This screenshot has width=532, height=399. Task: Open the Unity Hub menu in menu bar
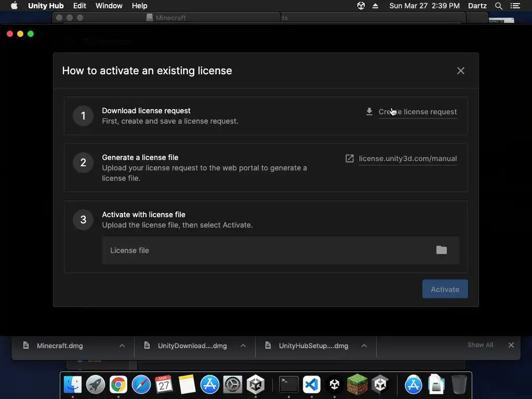coord(46,6)
